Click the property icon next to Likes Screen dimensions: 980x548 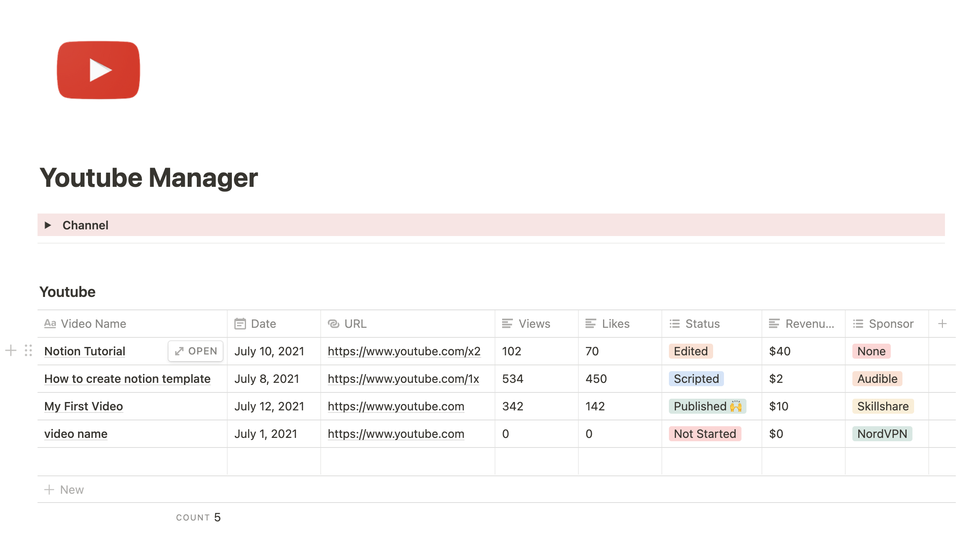click(x=590, y=323)
